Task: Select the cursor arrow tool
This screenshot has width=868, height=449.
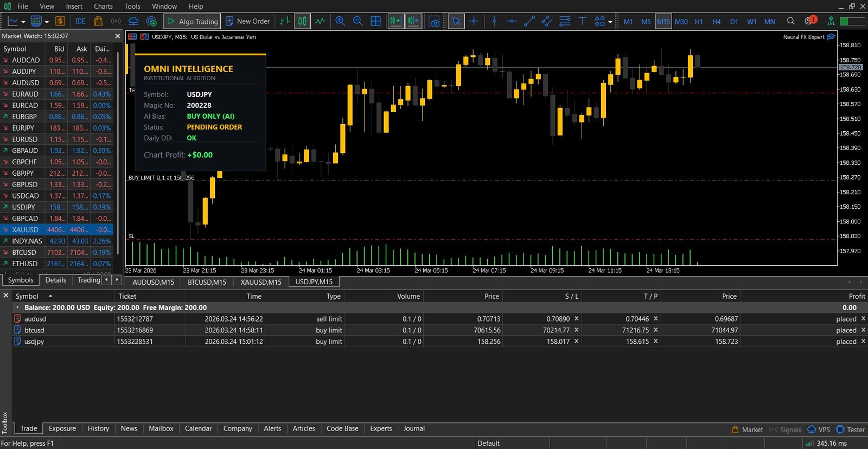Action: pyautogui.click(x=456, y=21)
